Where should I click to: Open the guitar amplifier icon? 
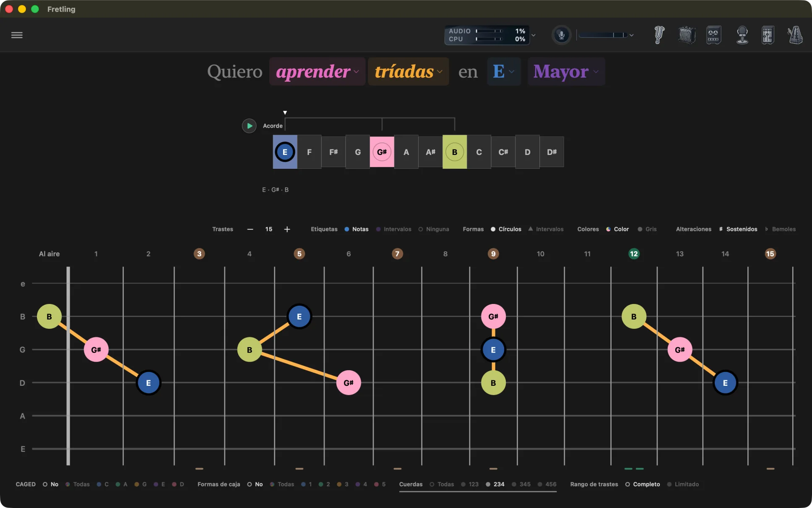(x=687, y=35)
